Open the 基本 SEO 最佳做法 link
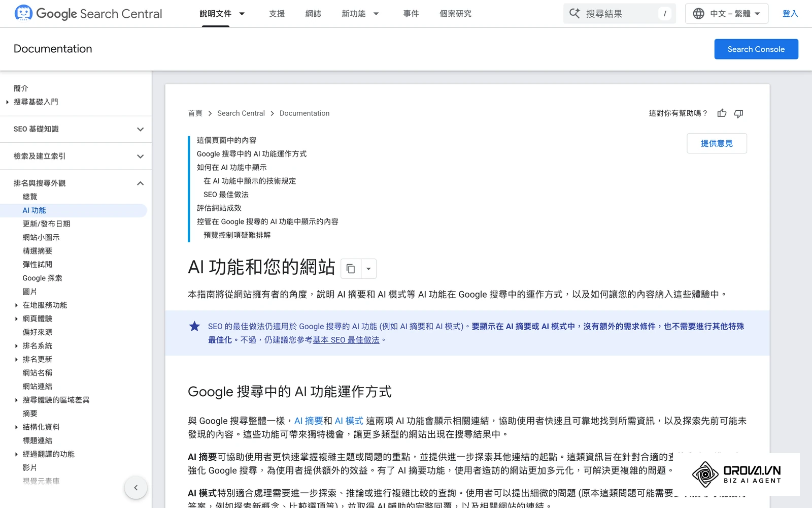Image resolution: width=812 pixels, height=508 pixels. point(346,340)
